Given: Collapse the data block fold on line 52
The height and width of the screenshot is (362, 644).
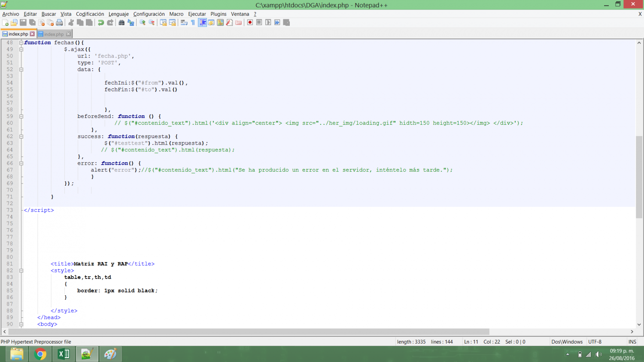Looking at the screenshot, I should pos(21,69).
